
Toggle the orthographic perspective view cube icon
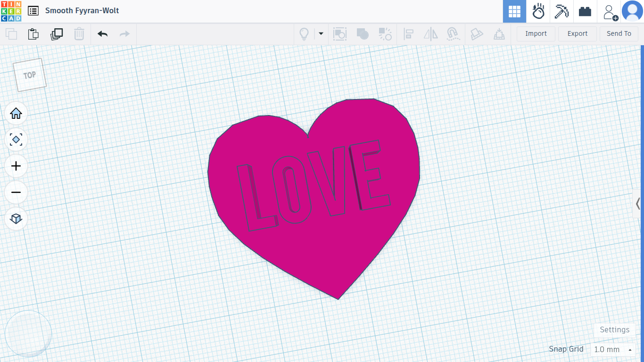click(16, 219)
